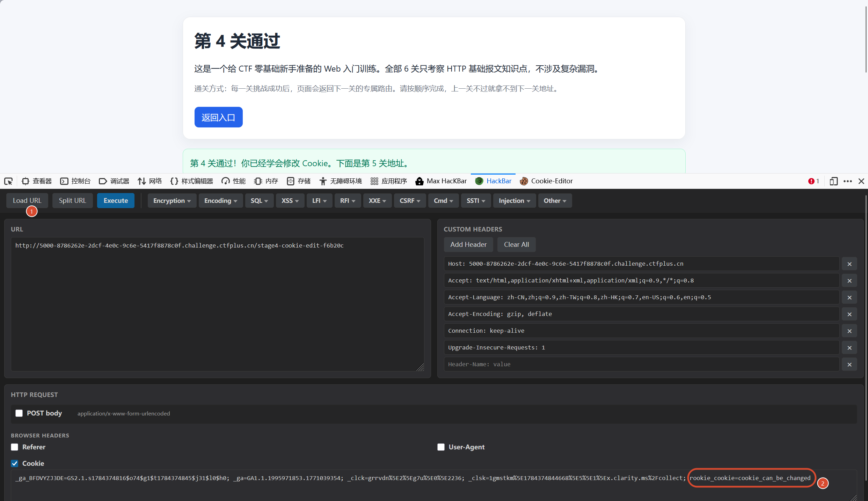Open the Other dropdown menu
868x501 pixels.
555,201
